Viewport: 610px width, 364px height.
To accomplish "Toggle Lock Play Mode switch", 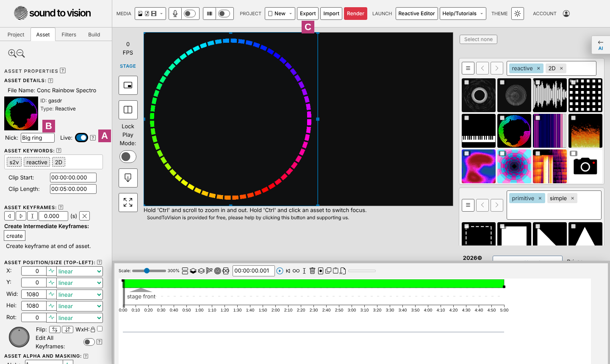I will [x=128, y=157].
